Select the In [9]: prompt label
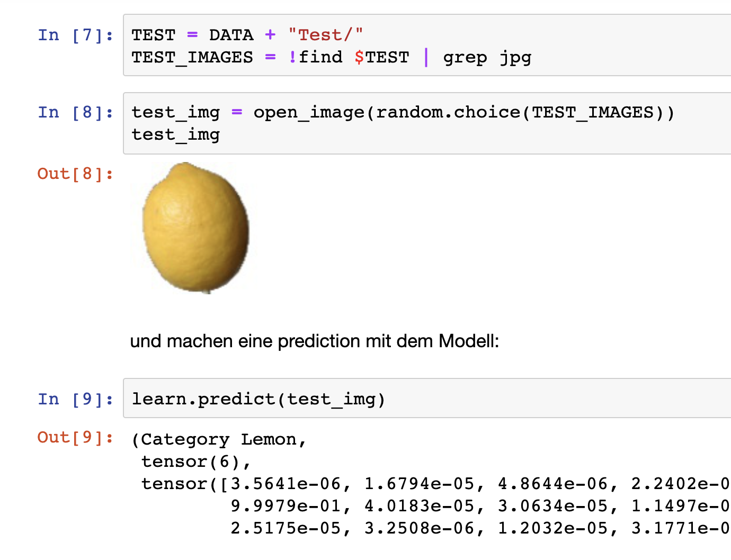The width and height of the screenshot is (731, 560). coord(76,399)
